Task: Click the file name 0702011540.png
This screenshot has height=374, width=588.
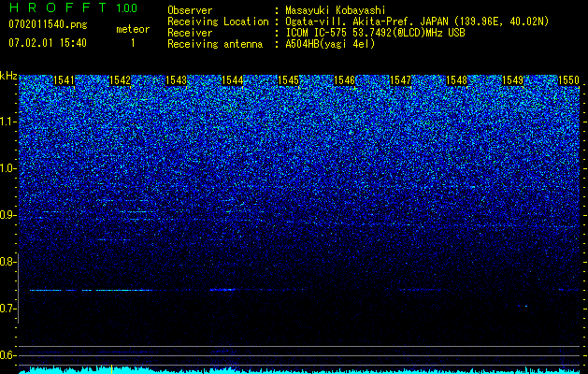Action: pyautogui.click(x=48, y=25)
